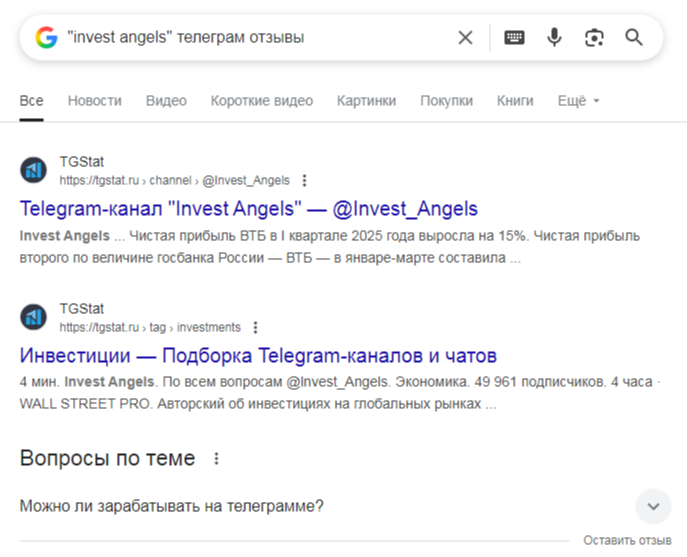
Task: Open more options for investments tag result
Action: (255, 327)
